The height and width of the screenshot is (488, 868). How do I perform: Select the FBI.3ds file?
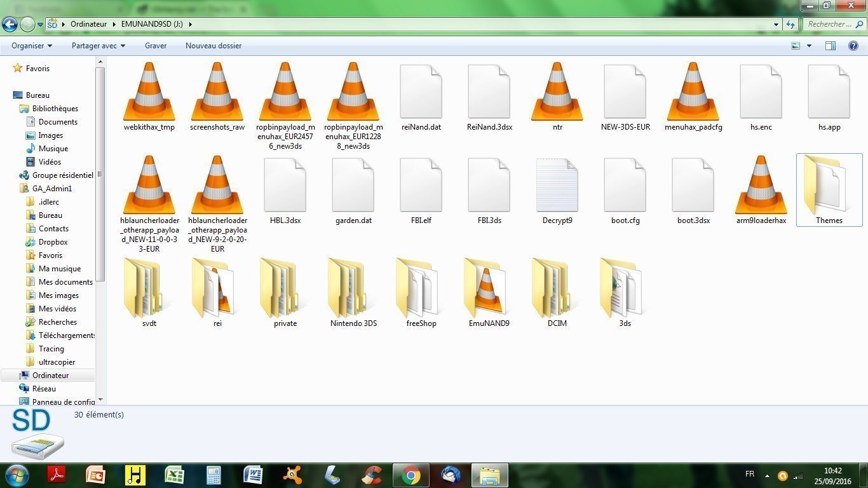coord(489,191)
